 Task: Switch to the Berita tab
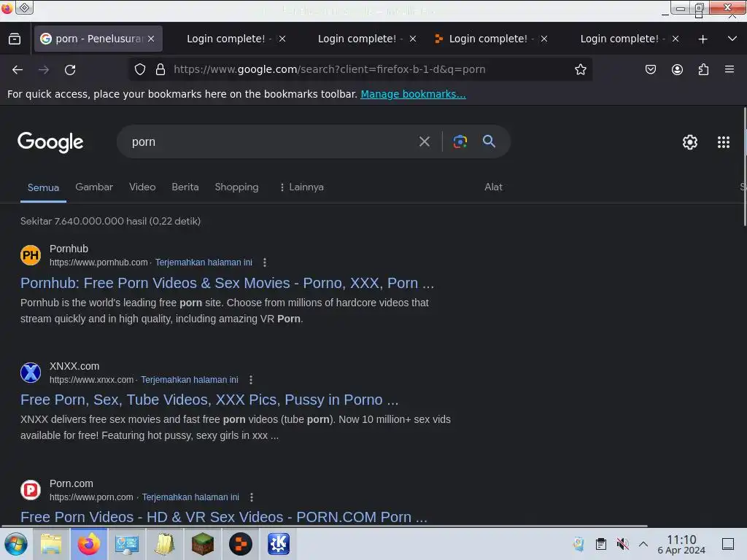185,187
